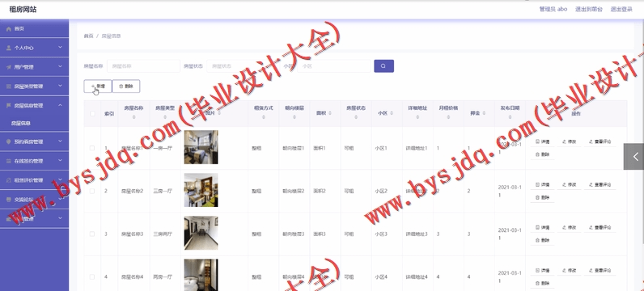Sort the table by 租赁方式 column
The height and width of the screenshot is (291, 644).
pos(263,117)
